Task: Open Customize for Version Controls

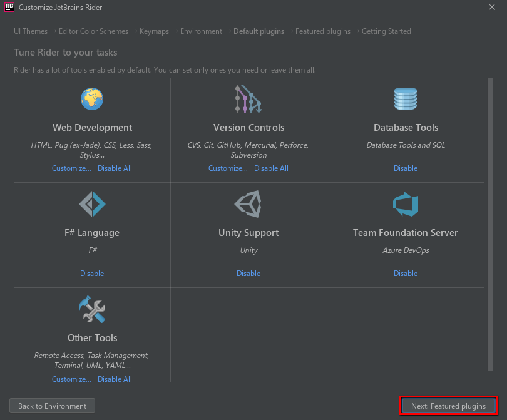Action: point(228,168)
